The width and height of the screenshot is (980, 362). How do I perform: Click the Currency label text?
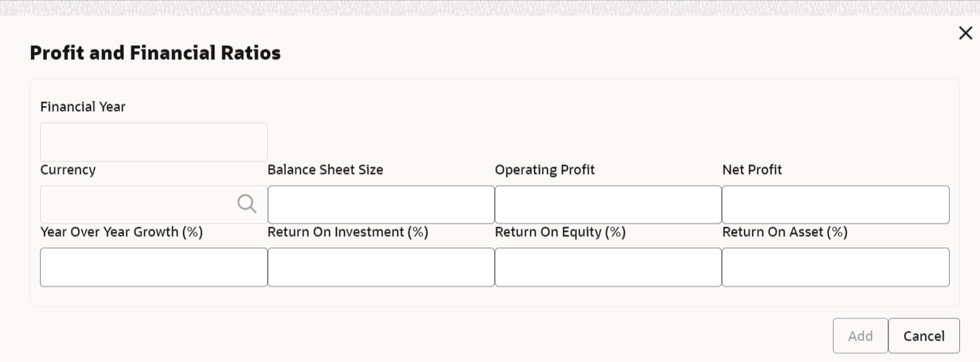click(x=68, y=170)
